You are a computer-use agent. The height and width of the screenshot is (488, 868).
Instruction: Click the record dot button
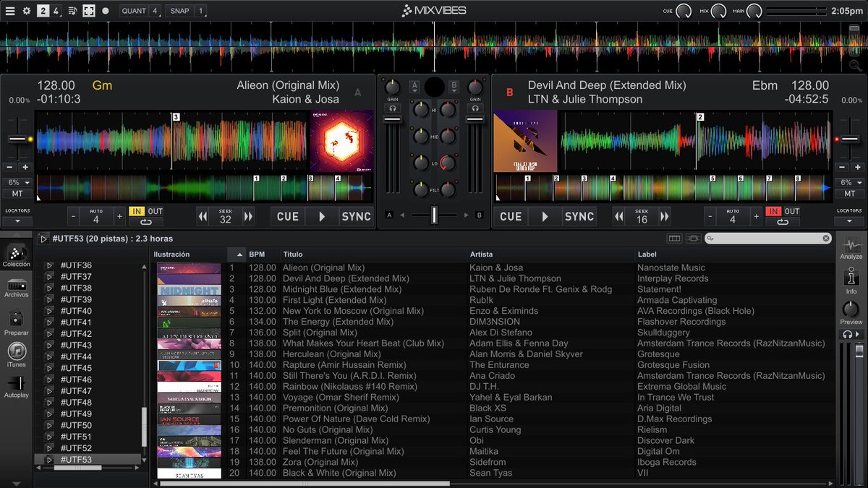click(106, 11)
